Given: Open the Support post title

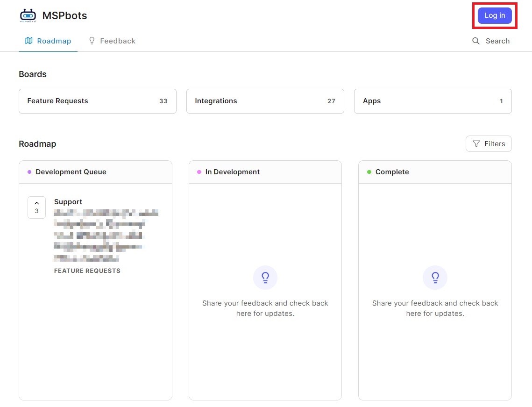Looking at the screenshot, I should (x=68, y=202).
